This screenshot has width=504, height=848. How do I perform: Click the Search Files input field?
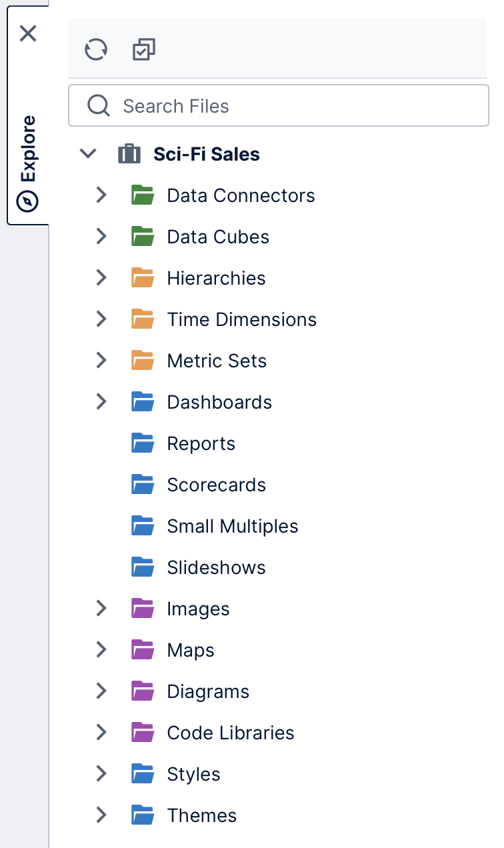click(293, 106)
